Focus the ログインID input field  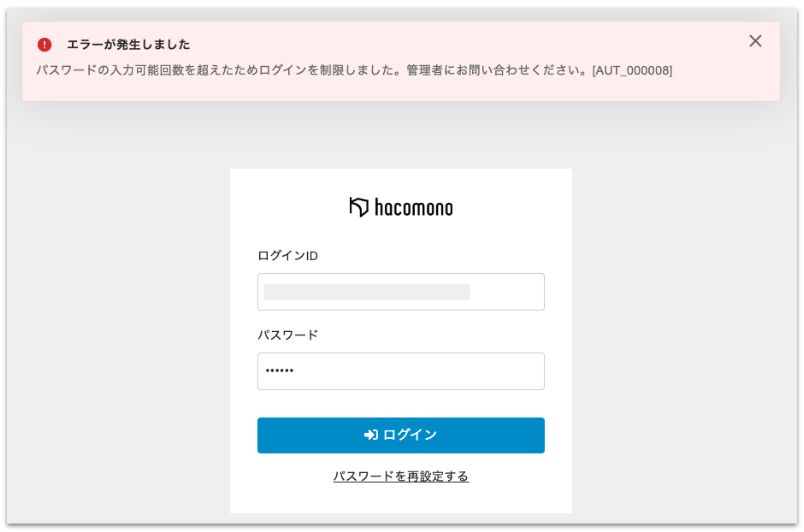tap(400, 292)
